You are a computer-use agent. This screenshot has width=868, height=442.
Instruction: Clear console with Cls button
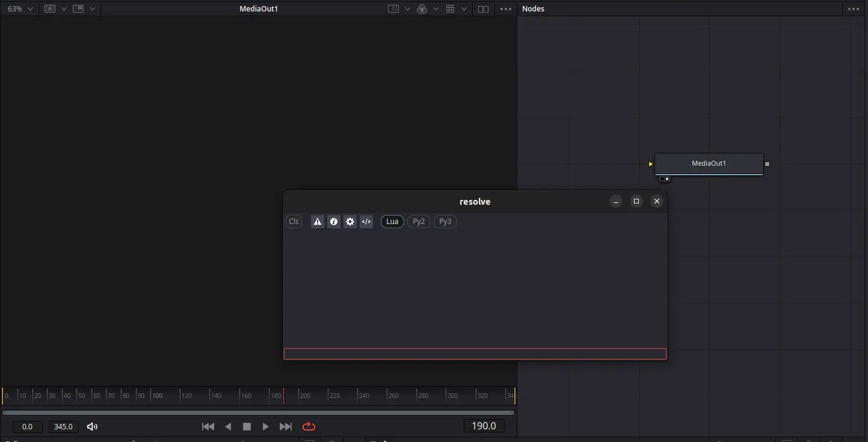coord(294,222)
